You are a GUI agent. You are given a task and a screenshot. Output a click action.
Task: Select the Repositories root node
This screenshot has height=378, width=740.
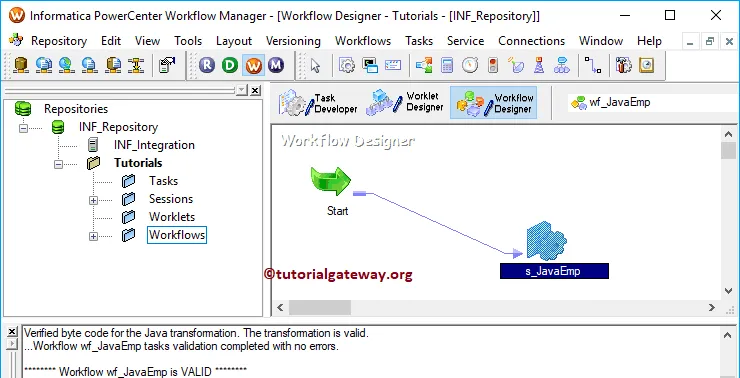[76, 109]
